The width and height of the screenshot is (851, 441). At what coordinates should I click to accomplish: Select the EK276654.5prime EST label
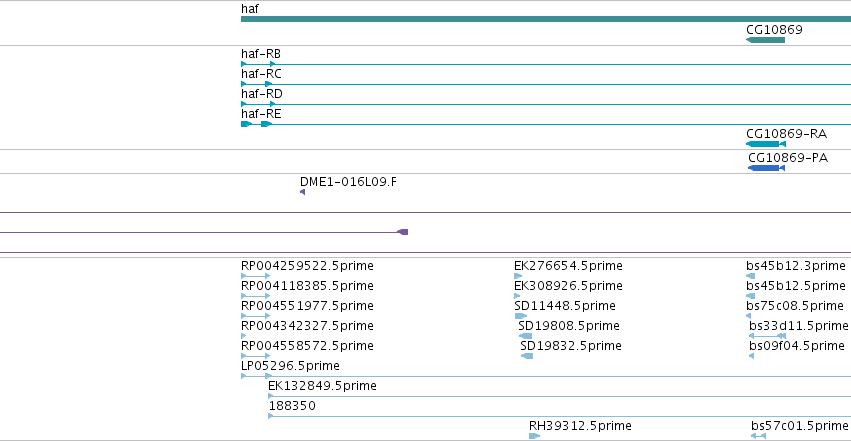coord(568,266)
